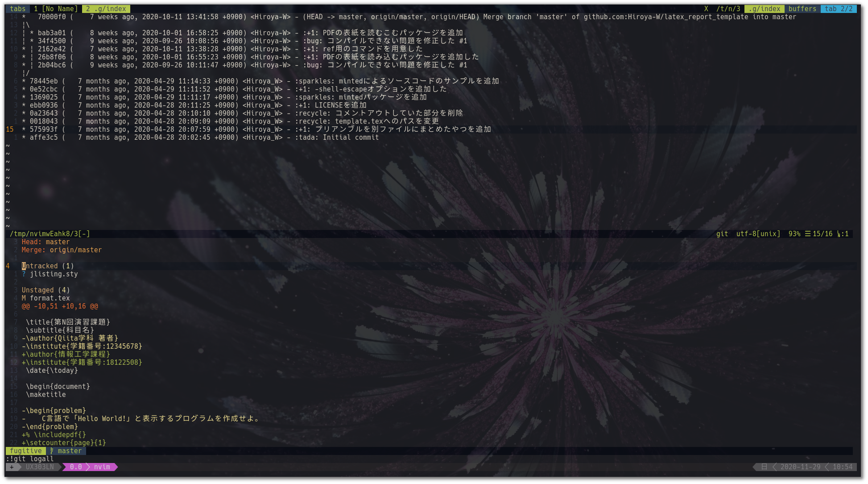Select commit 0a23643 recycle line
868x484 pixels.
[x=242, y=113]
